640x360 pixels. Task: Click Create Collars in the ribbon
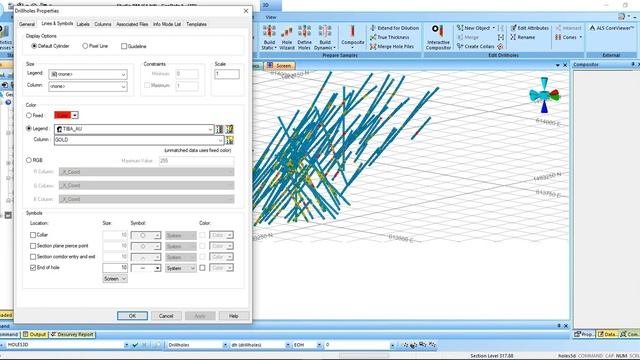tap(475, 47)
